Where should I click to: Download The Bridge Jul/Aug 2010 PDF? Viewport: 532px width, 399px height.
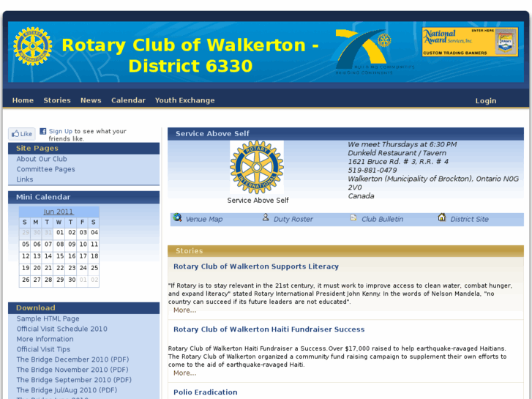click(x=67, y=389)
